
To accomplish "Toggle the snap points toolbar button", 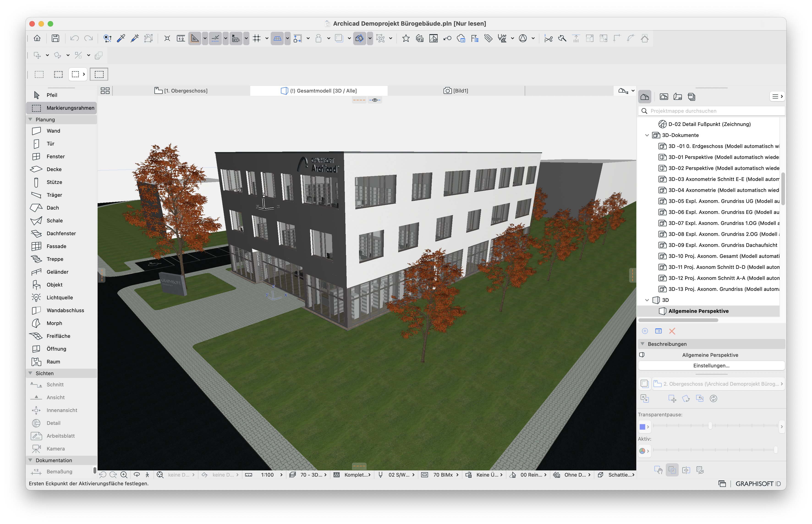I will (215, 38).
